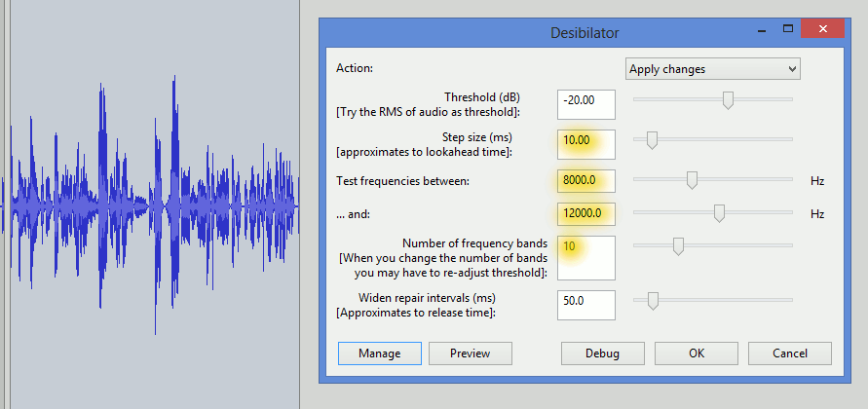Click the Widen repair intervals slider handle

(654, 301)
